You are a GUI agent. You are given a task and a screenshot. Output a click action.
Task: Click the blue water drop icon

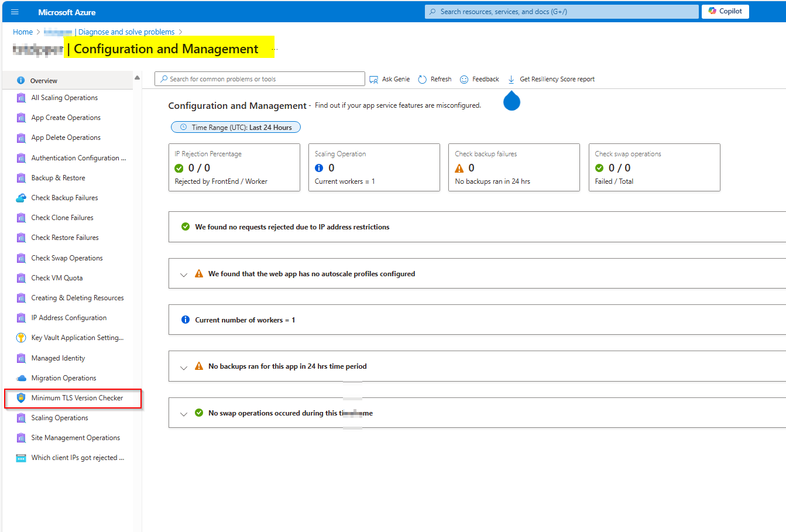pyautogui.click(x=512, y=101)
